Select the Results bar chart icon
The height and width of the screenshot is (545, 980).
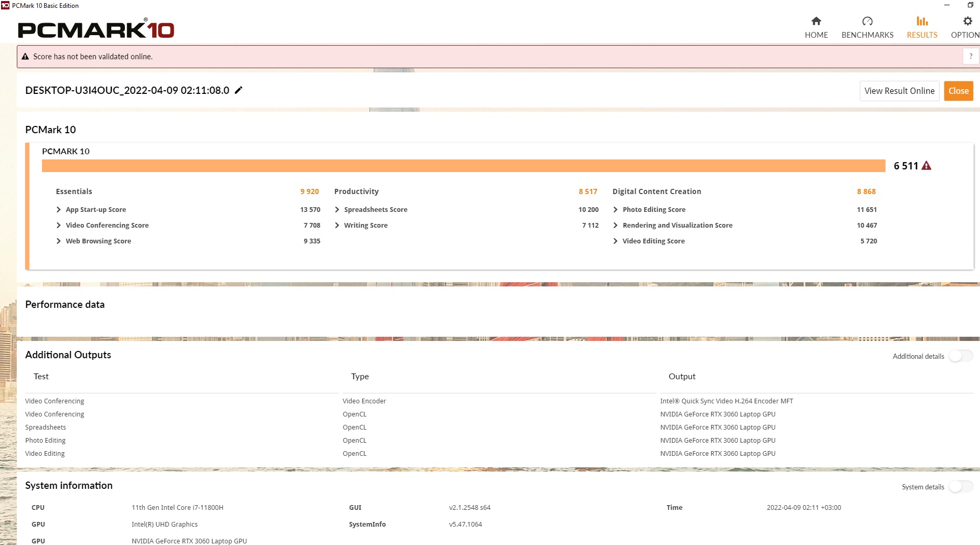tap(922, 21)
